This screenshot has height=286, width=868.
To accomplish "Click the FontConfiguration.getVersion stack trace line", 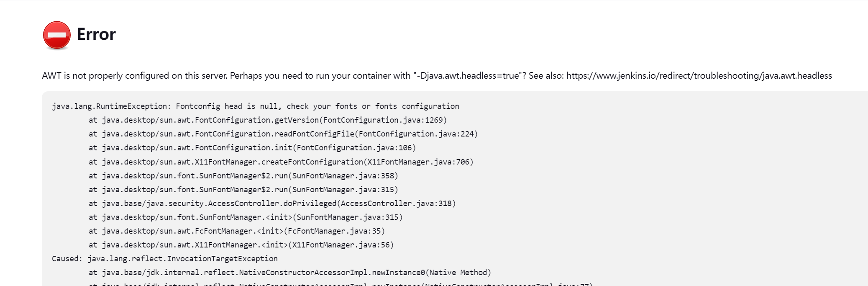I will click(x=268, y=120).
